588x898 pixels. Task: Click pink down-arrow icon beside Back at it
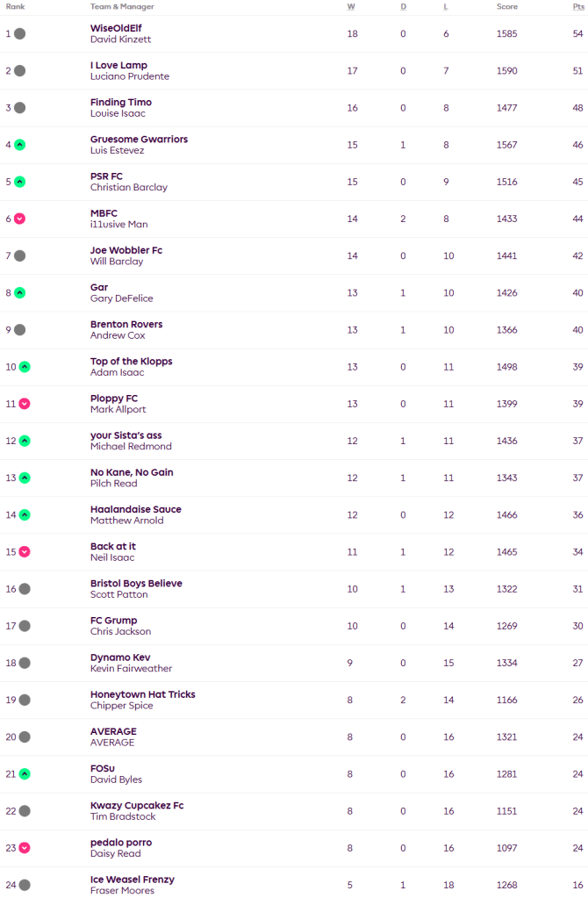[x=25, y=552]
